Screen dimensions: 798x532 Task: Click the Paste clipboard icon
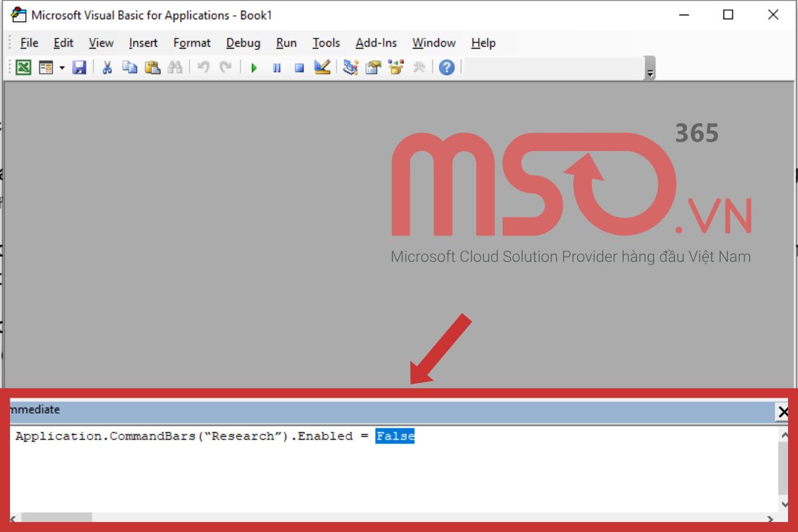[152, 67]
